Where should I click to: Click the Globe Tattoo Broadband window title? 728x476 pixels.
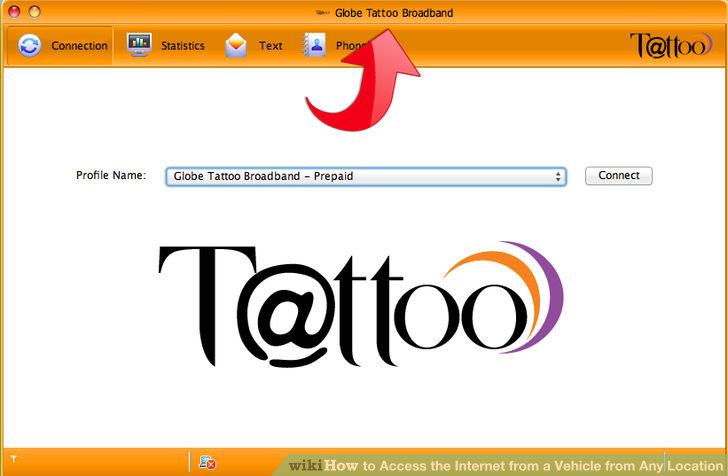tap(394, 13)
